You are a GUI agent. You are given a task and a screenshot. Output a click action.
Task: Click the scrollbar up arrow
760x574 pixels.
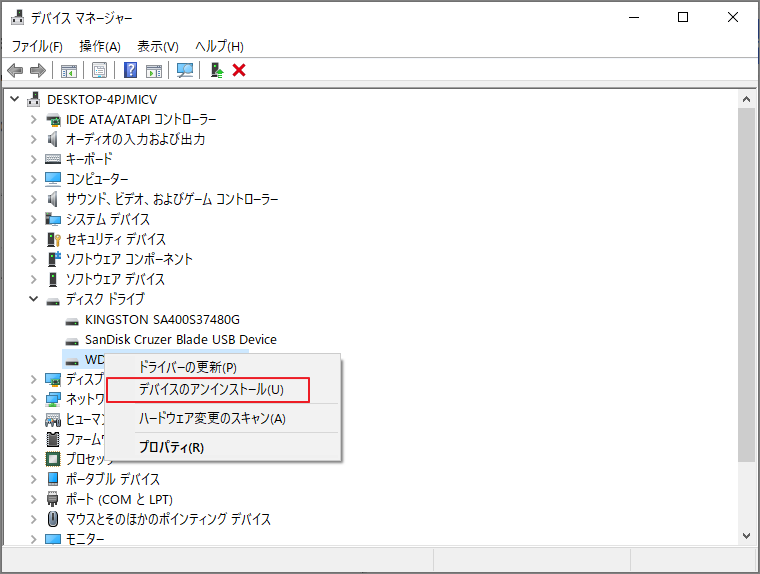pos(746,99)
